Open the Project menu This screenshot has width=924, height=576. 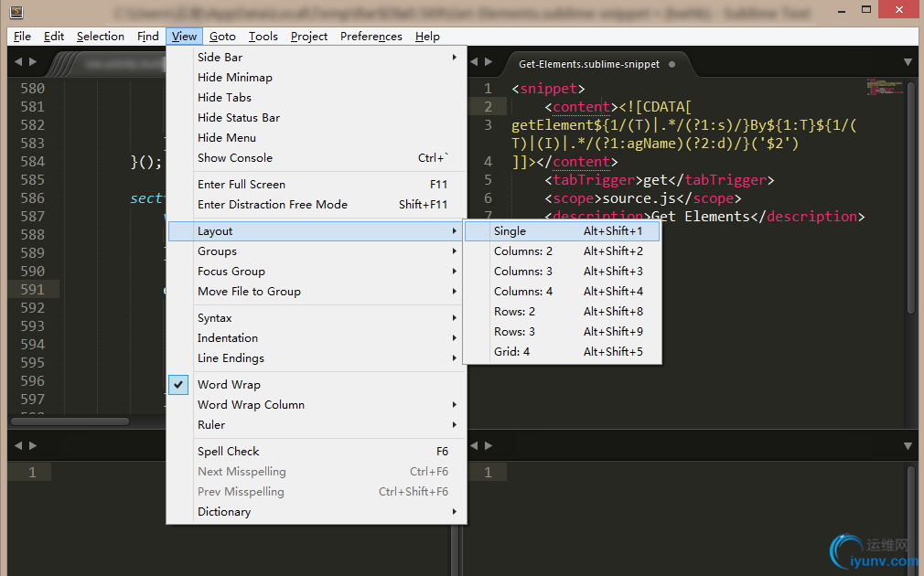point(309,37)
